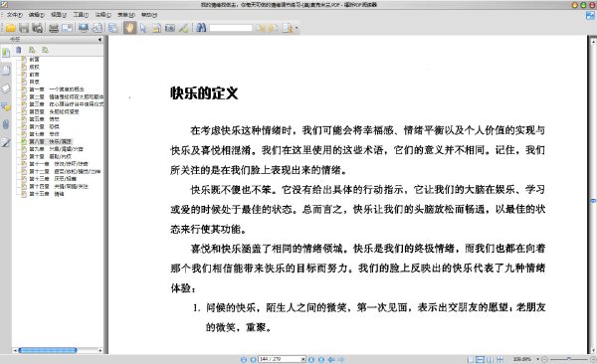The image size is (597, 364).
Task: Select the Hand tool
Action: pyautogui.click(x=129, y=28)
